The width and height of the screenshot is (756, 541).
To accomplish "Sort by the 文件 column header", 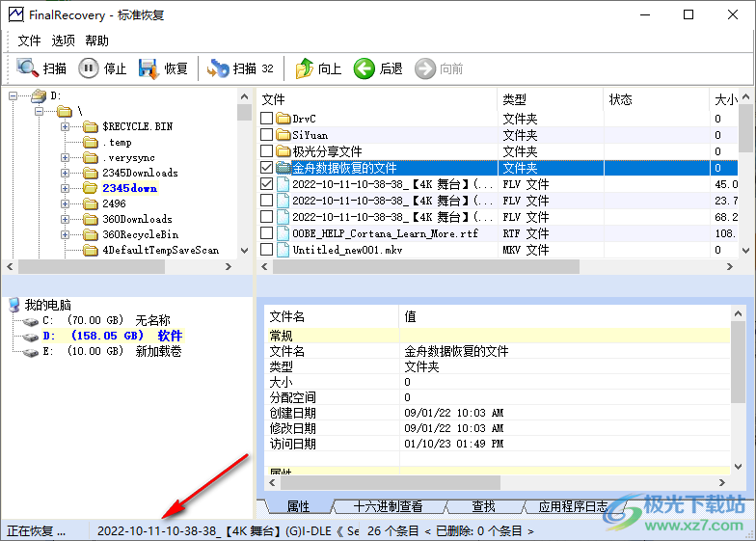I will tap(377, 99).
